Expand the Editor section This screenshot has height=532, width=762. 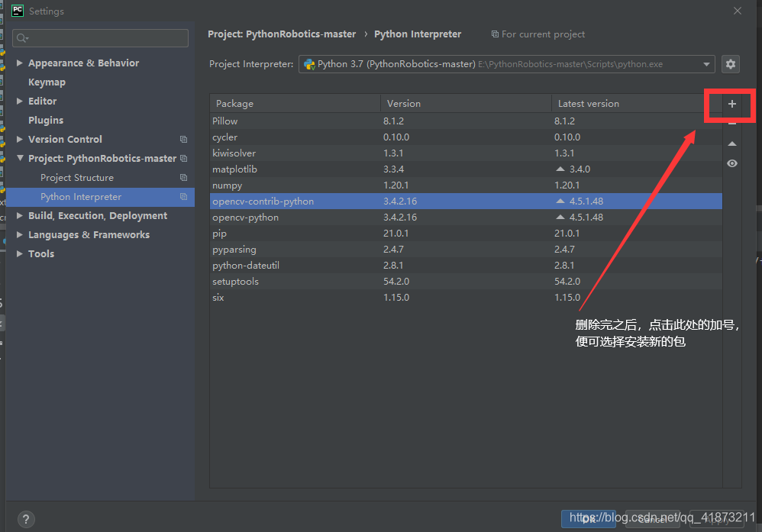tap(19, 101)
